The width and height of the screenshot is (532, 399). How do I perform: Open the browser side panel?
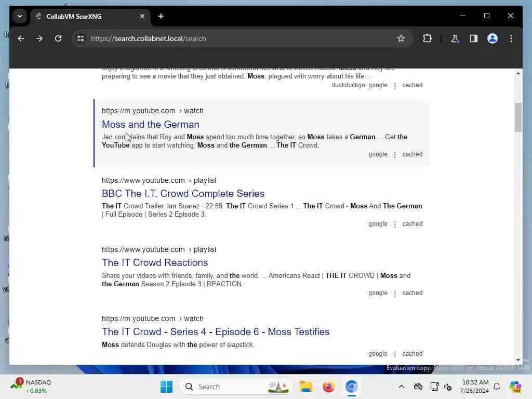(x=474, y=38)
